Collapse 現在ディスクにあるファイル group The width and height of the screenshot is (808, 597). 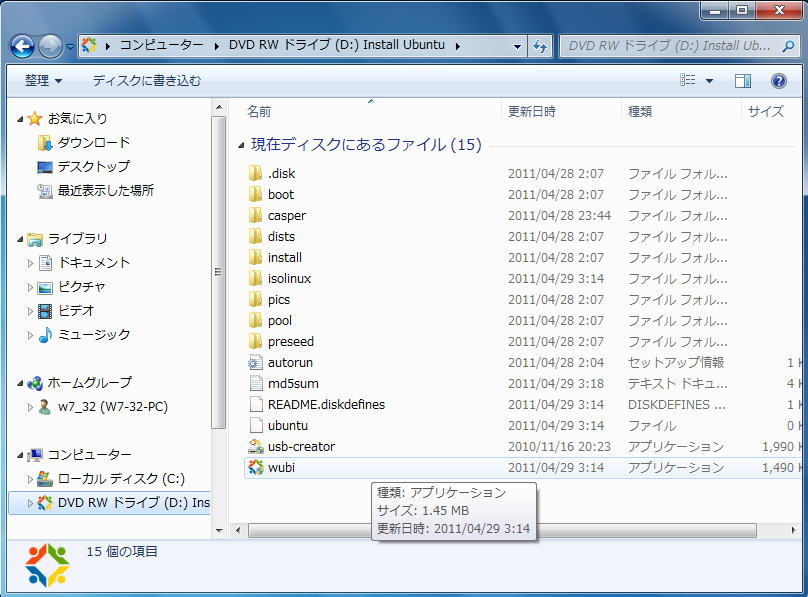click(241, 146)
